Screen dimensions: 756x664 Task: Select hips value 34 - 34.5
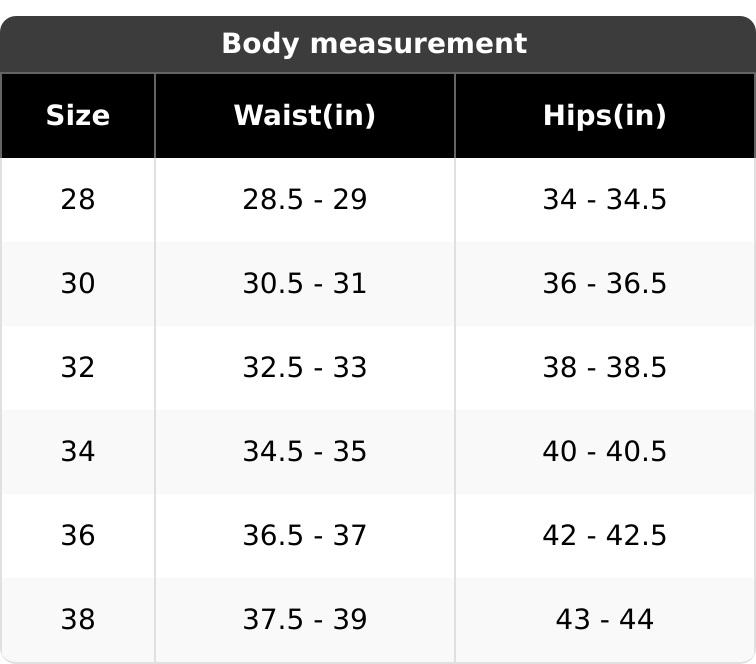604,200
